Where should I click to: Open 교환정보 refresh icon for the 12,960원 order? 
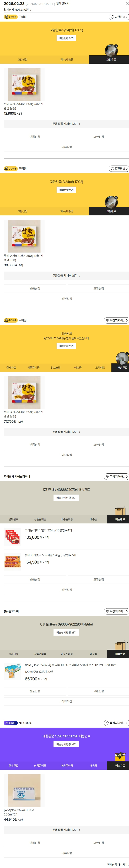[x=112, y=17]
